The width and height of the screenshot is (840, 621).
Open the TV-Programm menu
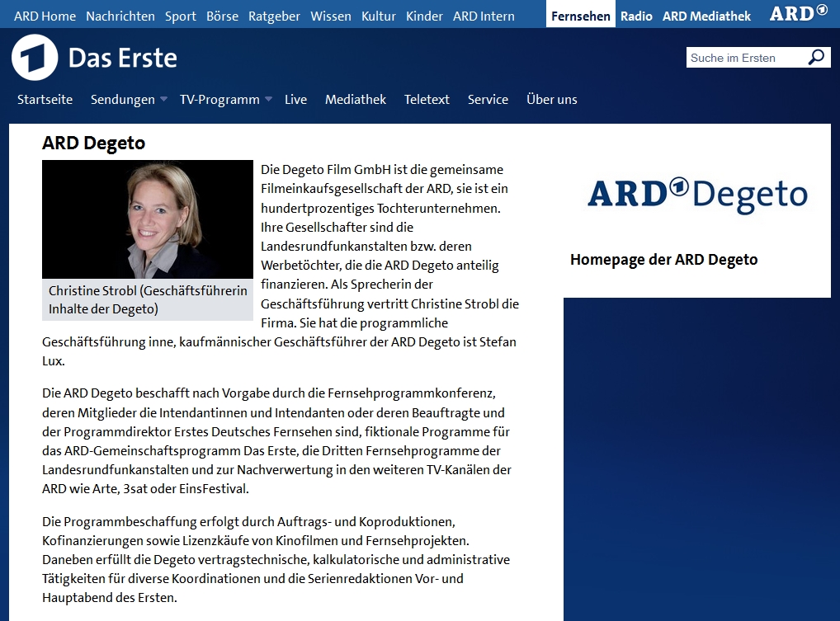point(219,99)
